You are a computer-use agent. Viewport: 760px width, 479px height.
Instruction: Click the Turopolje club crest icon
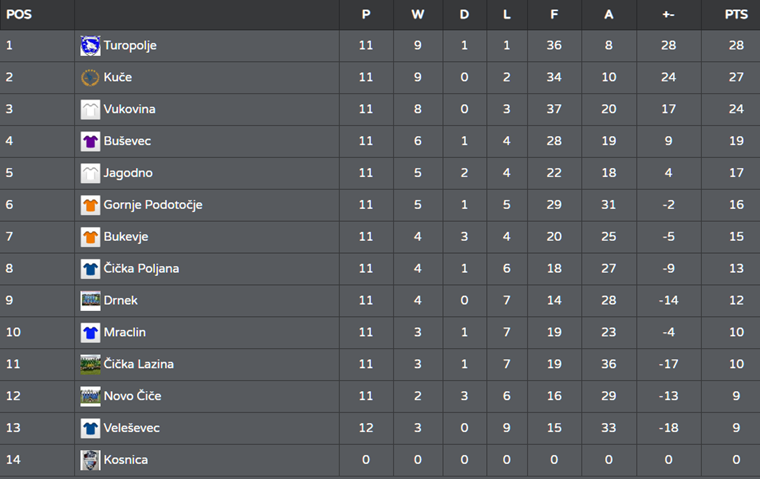(90, 46)
